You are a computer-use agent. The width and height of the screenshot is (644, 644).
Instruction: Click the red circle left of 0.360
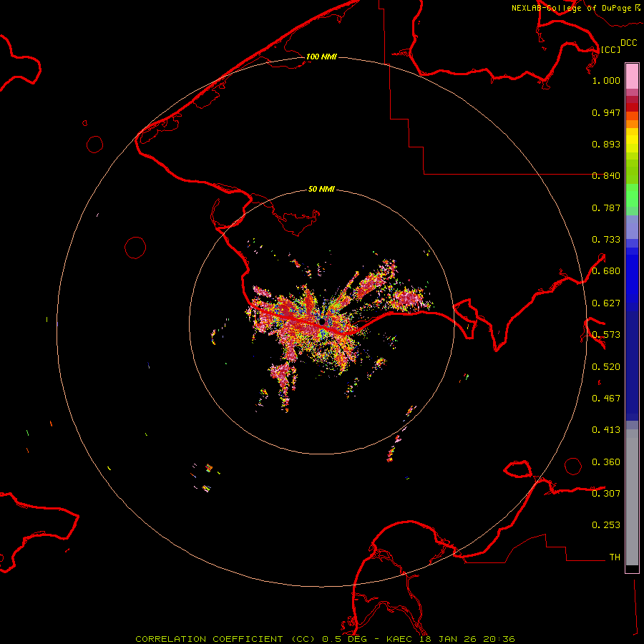[573, 466]
